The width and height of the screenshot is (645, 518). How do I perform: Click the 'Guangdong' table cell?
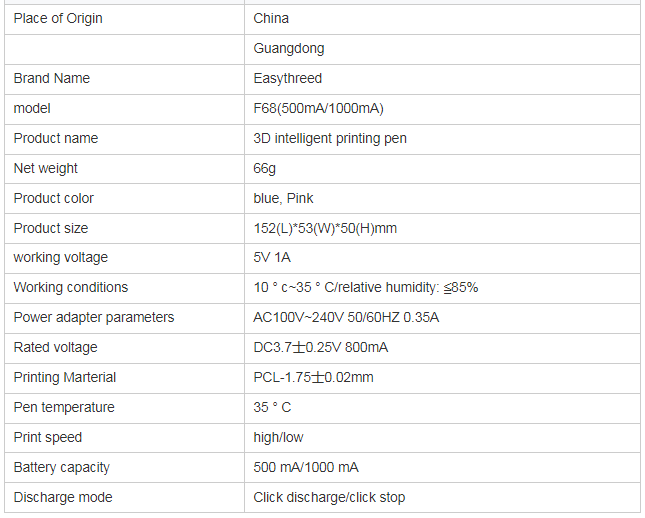289,48
